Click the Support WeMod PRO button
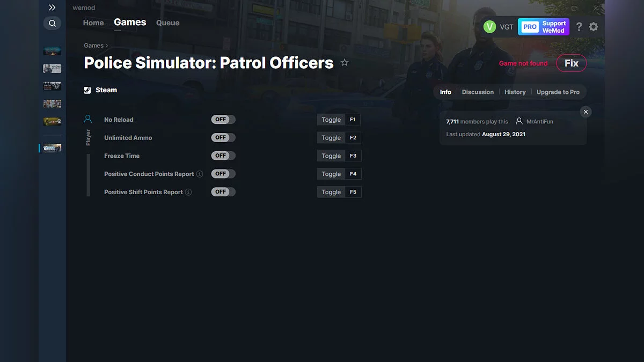Viewport: 644px width, 362px height. point(544,26)
